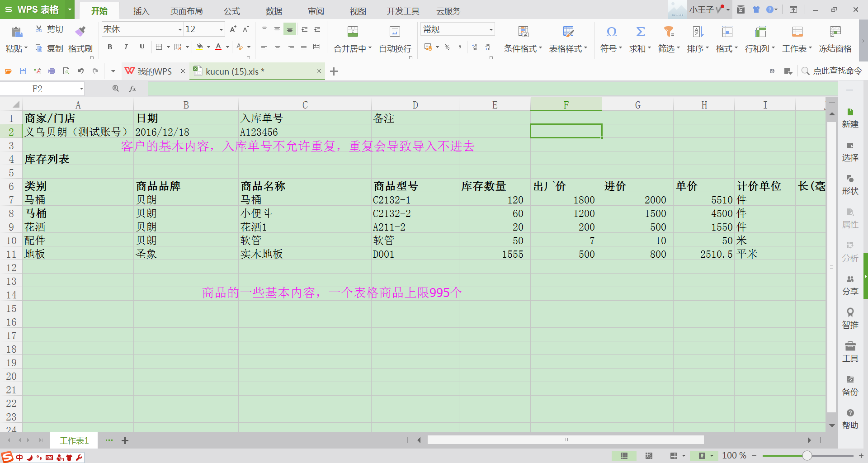Expand the Name Box dropdown (F2)

tap(81, 89)
